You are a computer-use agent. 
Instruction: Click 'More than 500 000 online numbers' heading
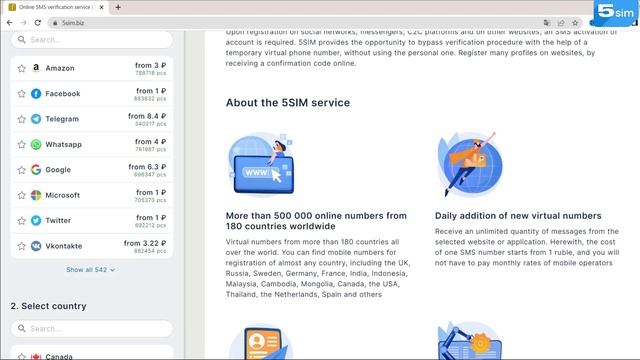[316, 221]
